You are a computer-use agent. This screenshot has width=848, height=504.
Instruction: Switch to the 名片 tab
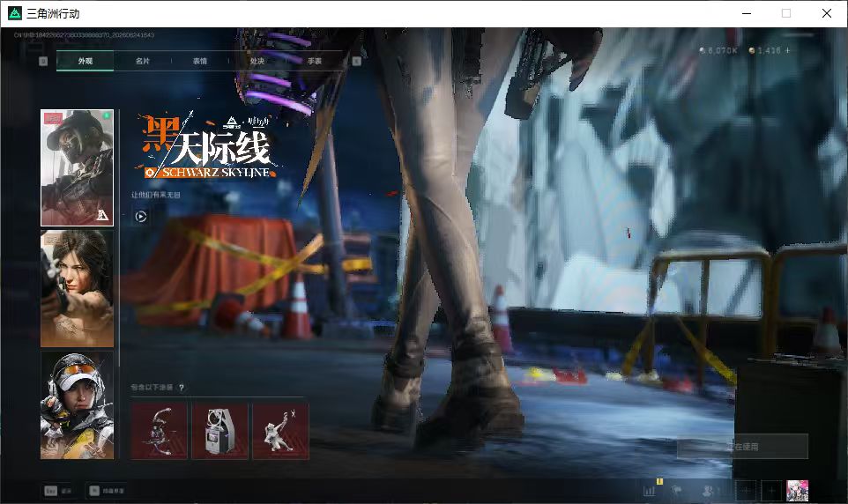pos(142,61)
